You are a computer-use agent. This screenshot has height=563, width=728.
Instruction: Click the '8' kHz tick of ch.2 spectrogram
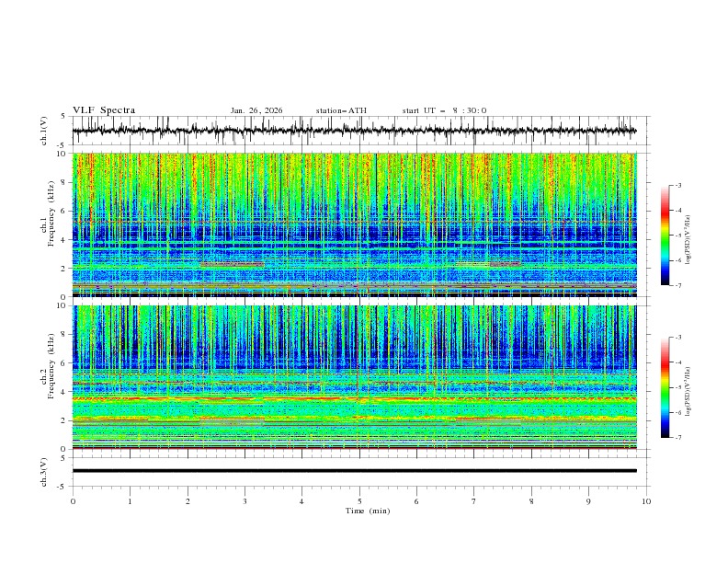pos(63,335)
